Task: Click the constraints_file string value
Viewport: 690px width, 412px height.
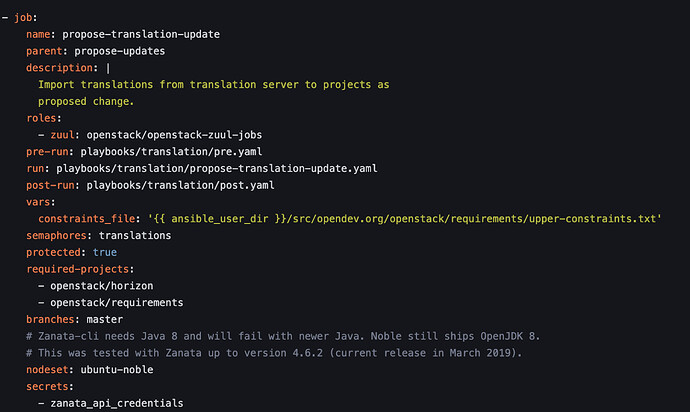Action: (405, 219)
